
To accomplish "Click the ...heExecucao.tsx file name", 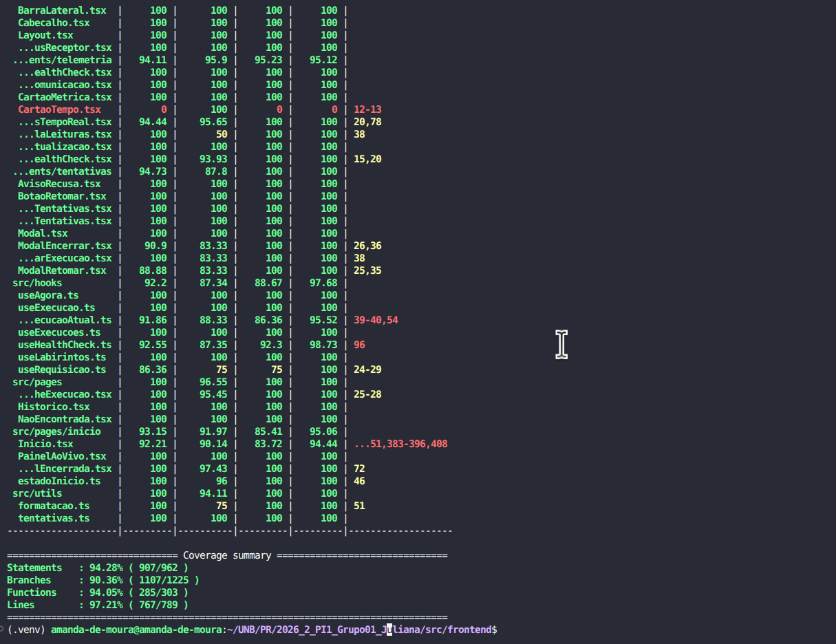I will click(65, 394).
